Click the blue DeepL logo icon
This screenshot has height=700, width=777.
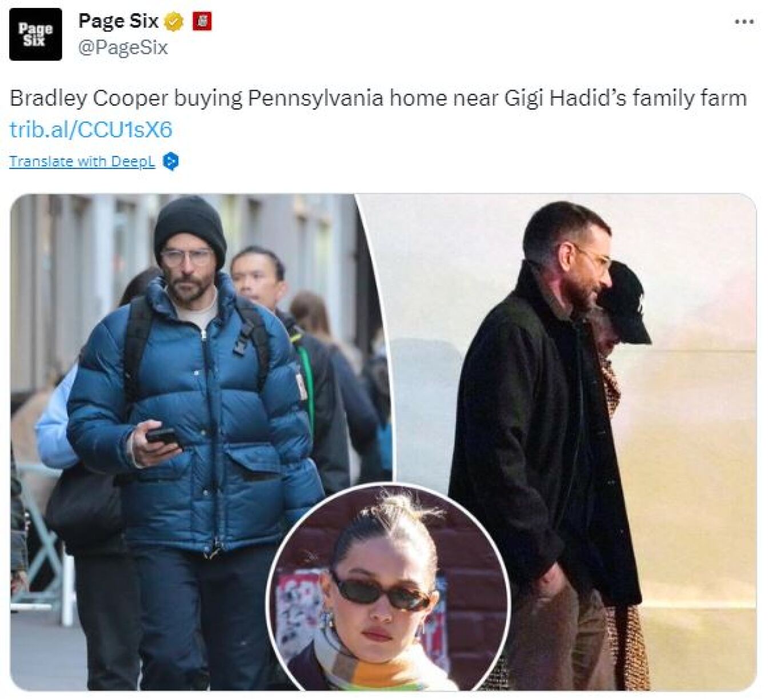(x=171, y=162)
